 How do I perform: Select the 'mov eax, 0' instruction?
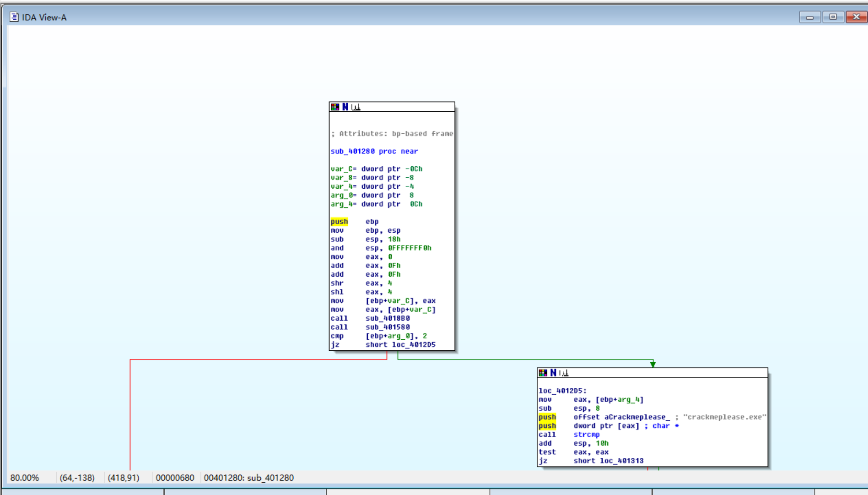click(x=361, y=257)
